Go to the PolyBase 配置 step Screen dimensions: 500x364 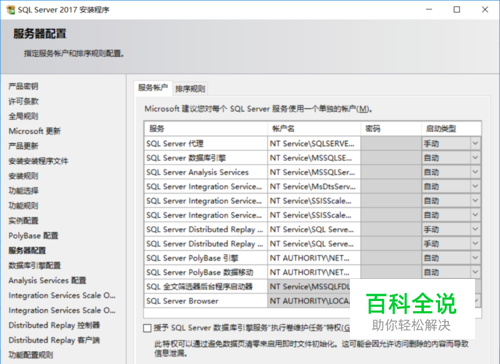tap(33, 236)
